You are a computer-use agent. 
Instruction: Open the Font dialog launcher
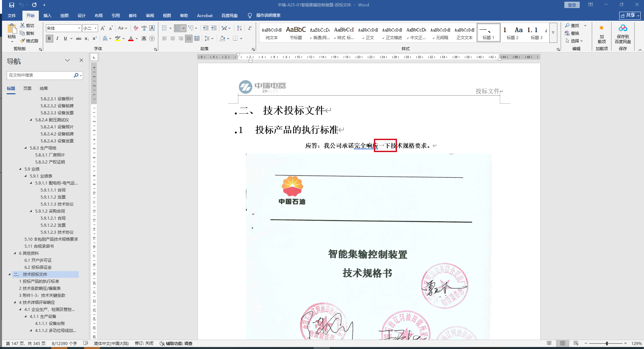click(156, 49)
